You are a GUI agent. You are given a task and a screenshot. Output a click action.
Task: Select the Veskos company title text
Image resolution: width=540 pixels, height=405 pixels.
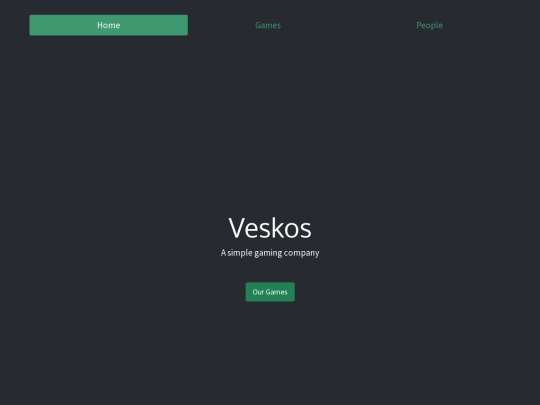click(270, 228)
